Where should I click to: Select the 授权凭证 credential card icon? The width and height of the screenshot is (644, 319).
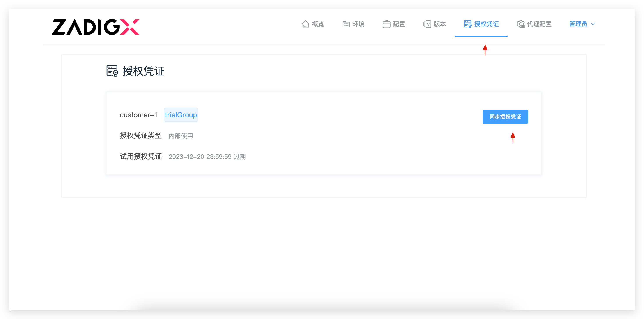[467, 24]
